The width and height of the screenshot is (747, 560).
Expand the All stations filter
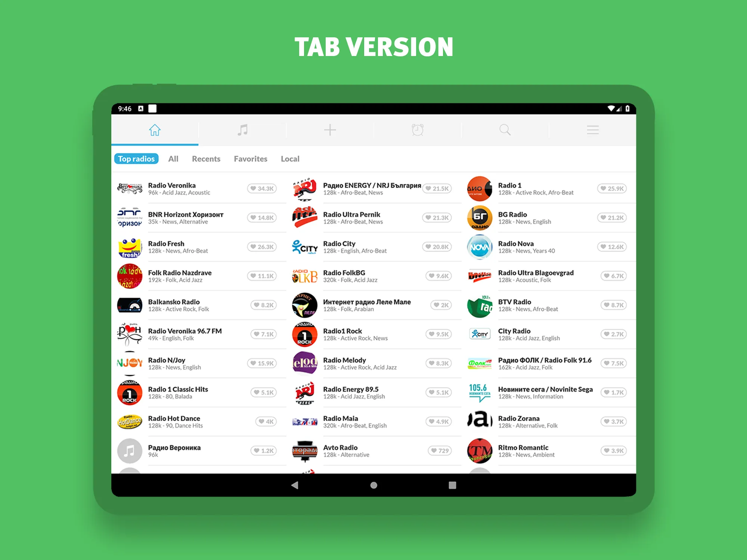[x=174, y=159]
